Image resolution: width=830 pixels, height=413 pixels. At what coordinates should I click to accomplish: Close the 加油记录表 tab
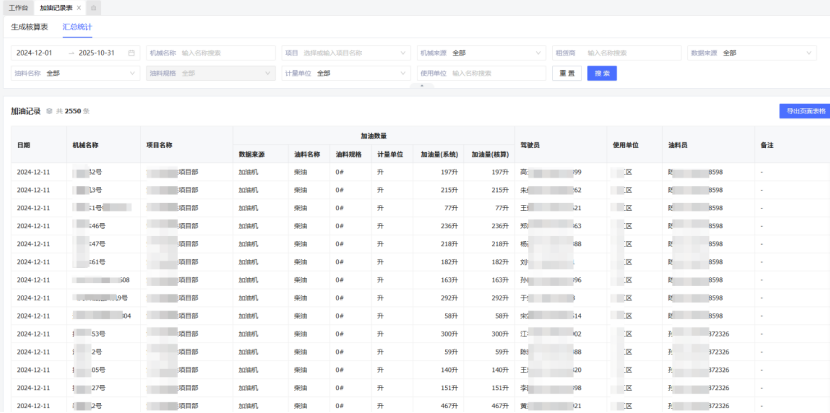(x=79, y=8)
